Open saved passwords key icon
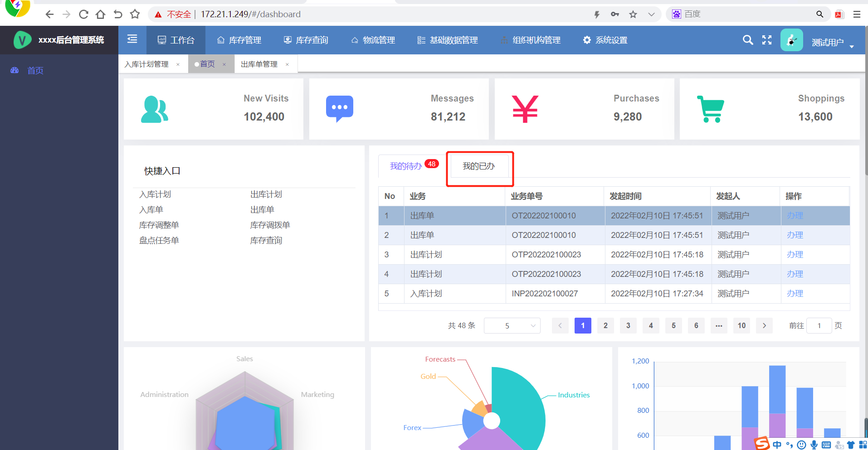 coord(615,15)
